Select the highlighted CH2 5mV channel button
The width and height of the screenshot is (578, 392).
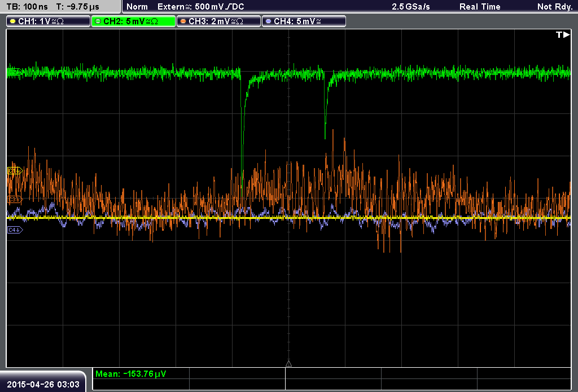pyautogui.click(x=133, y=21)
